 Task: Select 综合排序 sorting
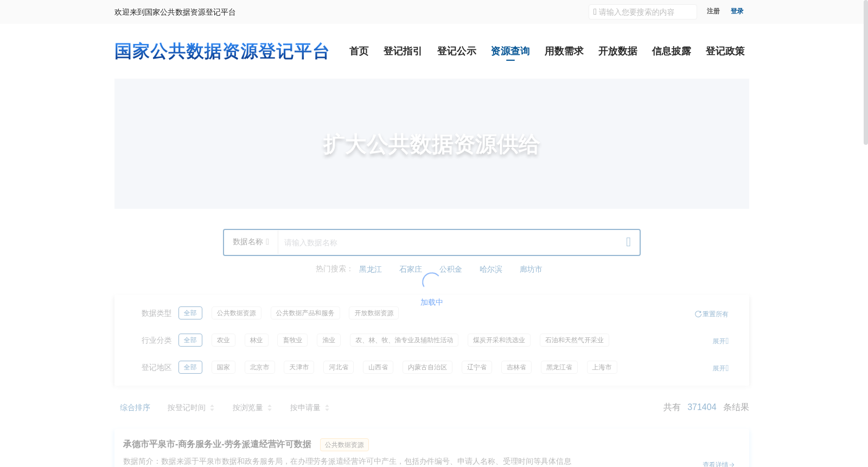tap(135, 407)
